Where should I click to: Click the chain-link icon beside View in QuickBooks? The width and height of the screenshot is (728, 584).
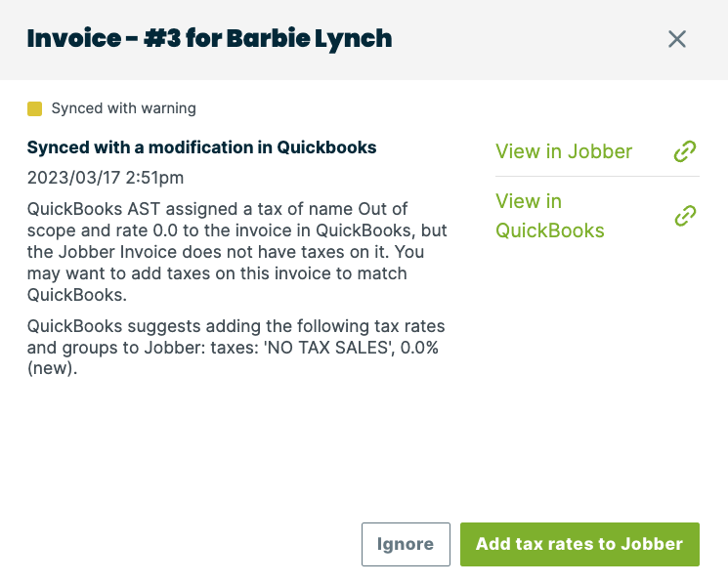[x=685, y=216]
